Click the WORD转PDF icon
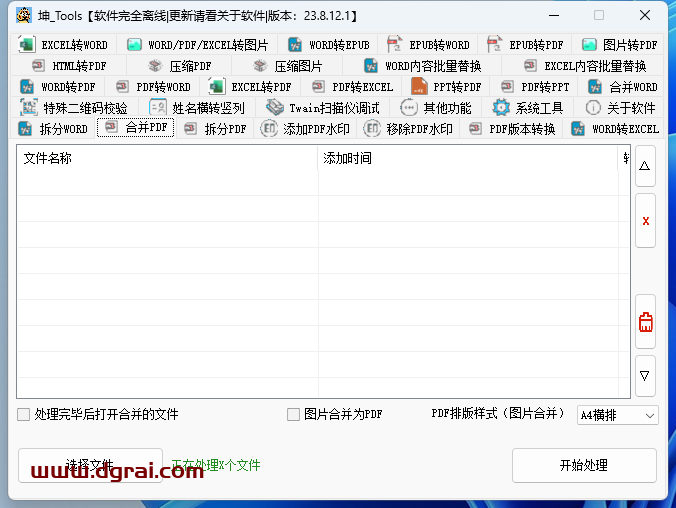 [x=27, y=87]
